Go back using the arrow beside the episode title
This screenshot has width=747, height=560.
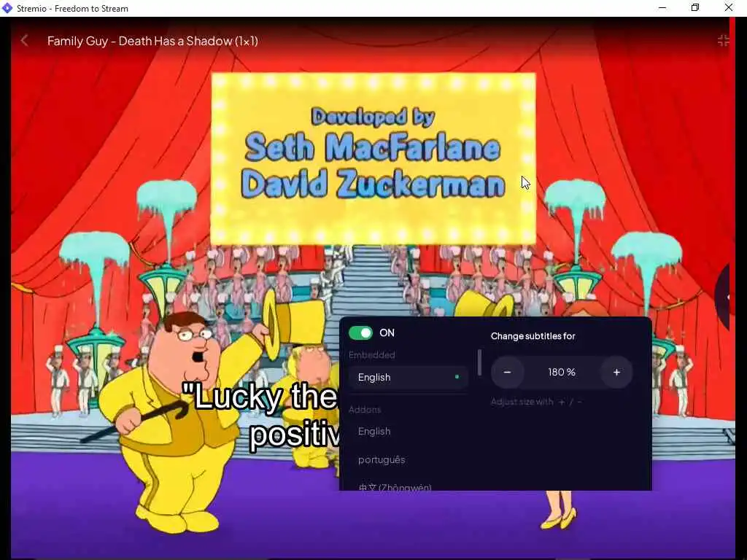pos(24,41)
